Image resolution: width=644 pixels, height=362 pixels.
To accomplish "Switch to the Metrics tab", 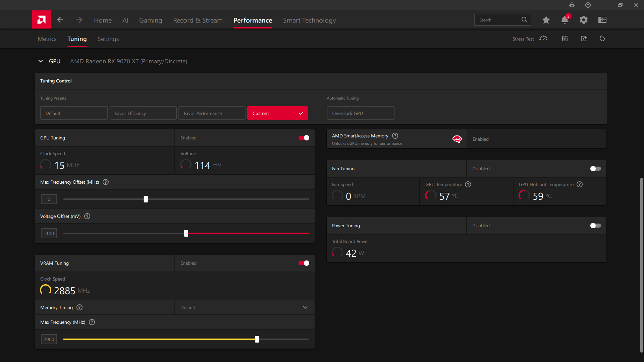I will tap(47, 39).
